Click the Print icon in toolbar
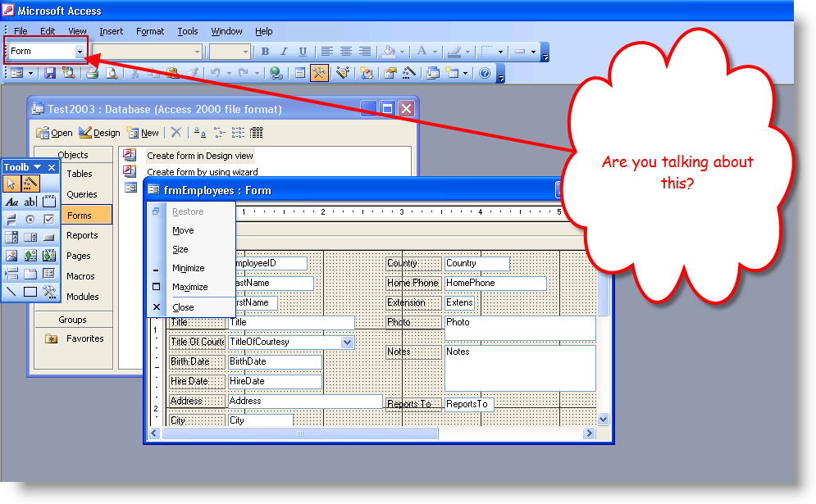This screenshot has height=504, width=816. [93, 73]
